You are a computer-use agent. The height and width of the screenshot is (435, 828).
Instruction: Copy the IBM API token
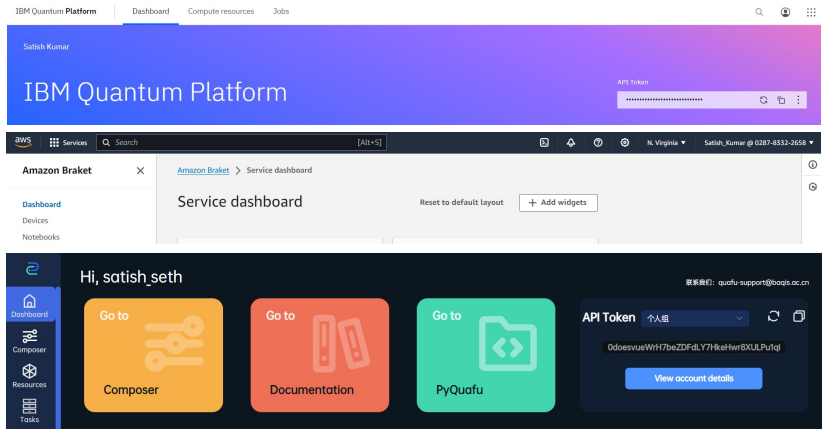[781, 100]
